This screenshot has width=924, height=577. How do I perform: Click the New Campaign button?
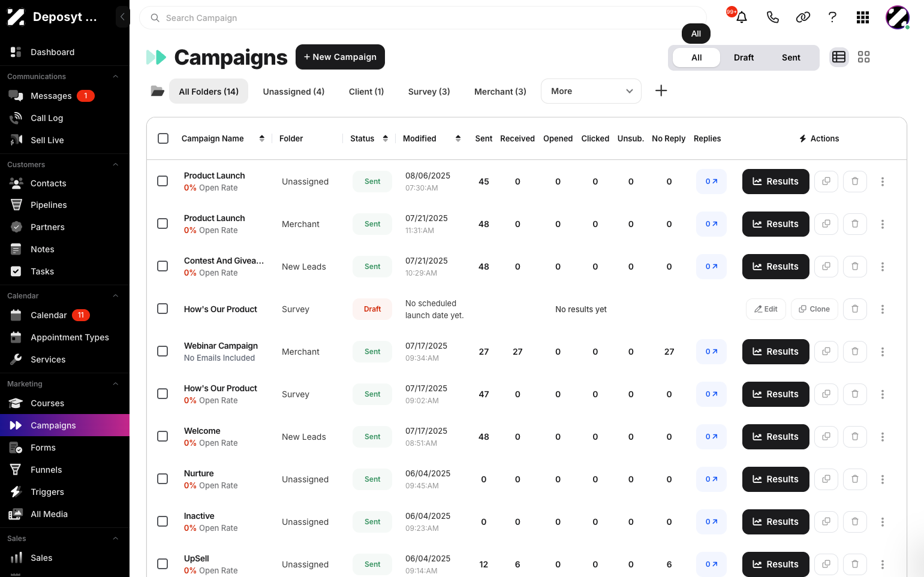tap(340, 57)
